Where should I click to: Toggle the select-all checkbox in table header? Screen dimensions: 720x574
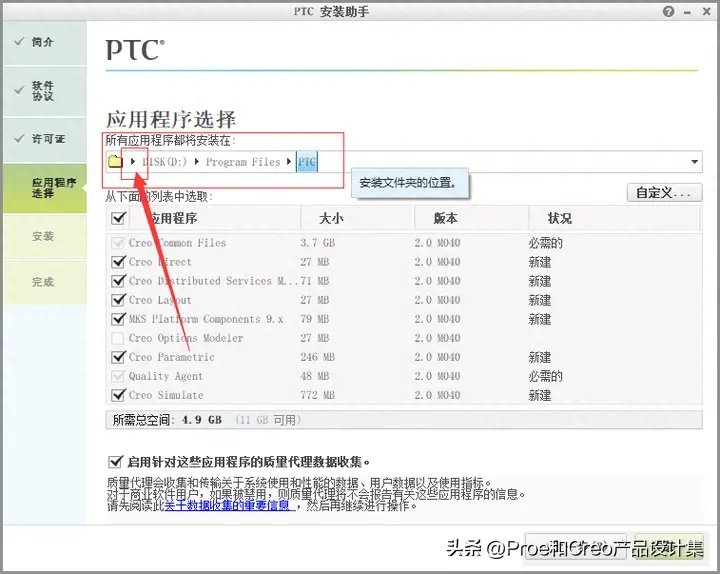[x=118, y=218]
